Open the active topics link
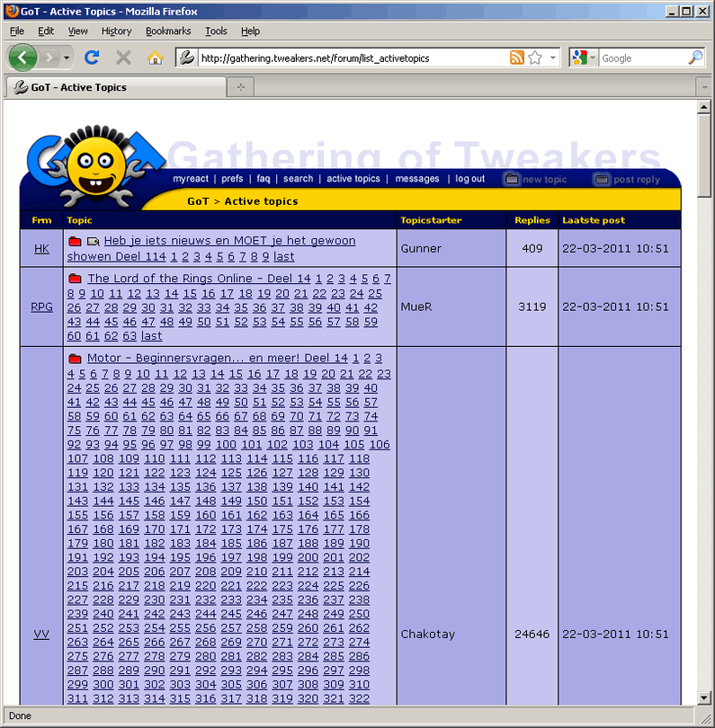715x728 pixels. [x=353, y=179]
